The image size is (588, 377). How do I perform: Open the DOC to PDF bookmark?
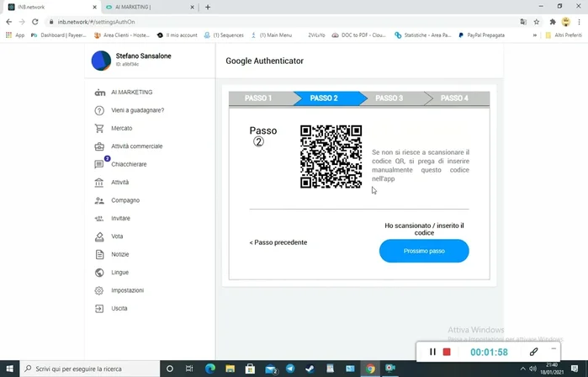click(x=359, y=35)
